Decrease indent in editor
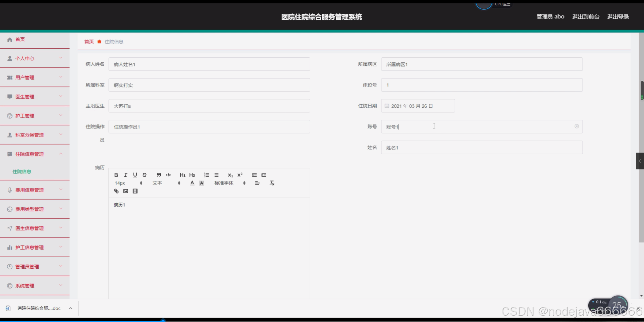This screenshot has width=644, height=322. click(x=254, y=175)
